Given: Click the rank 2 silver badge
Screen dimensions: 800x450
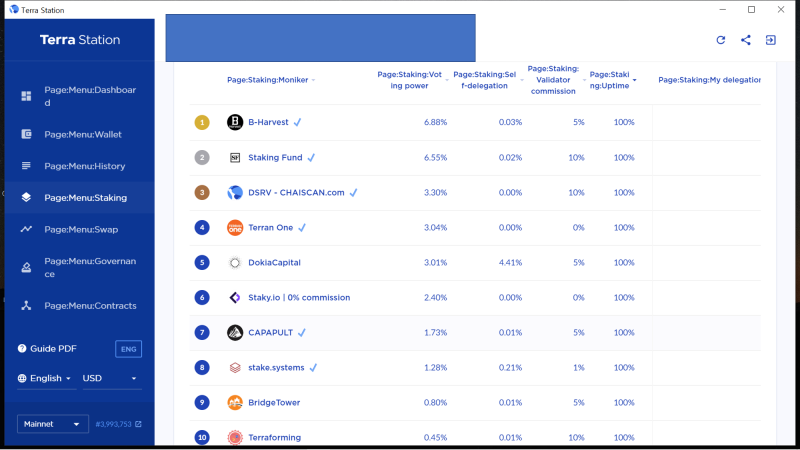Looking at the screenshot, I should [x=202, y=158].
